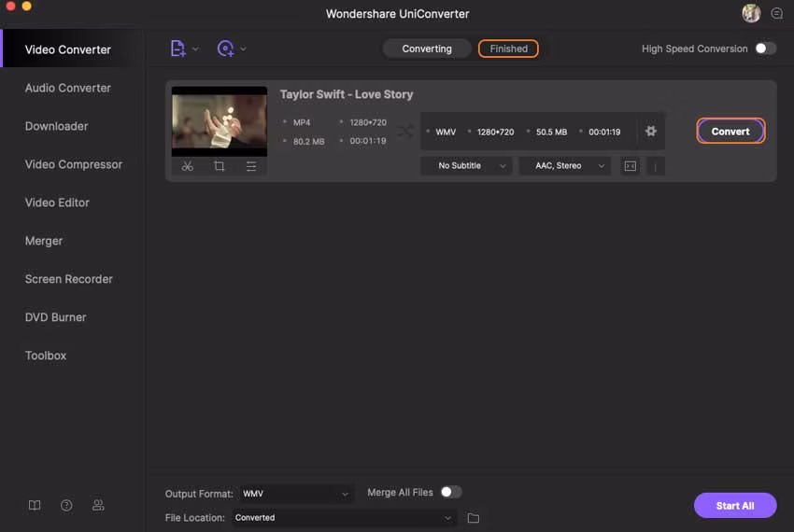The image size is (794, 532).
Task: Click the source MP4 format label
Action: 302,122
